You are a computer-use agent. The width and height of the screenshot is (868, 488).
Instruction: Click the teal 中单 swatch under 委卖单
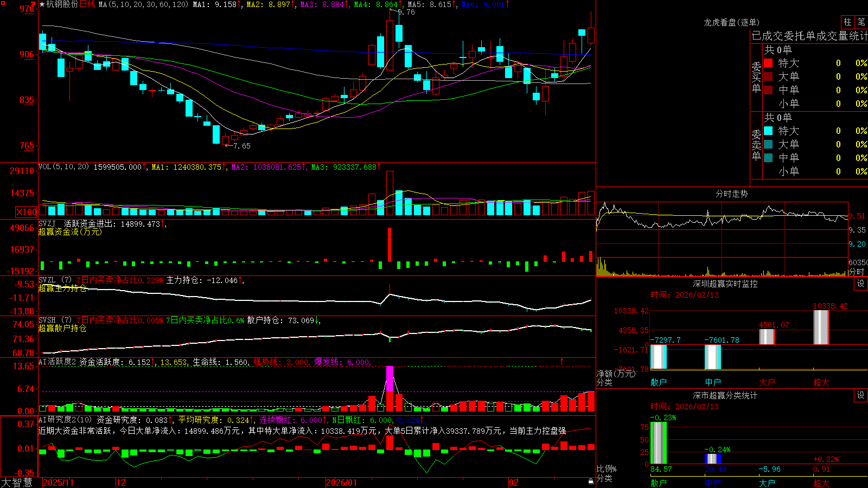pos(768,158)
